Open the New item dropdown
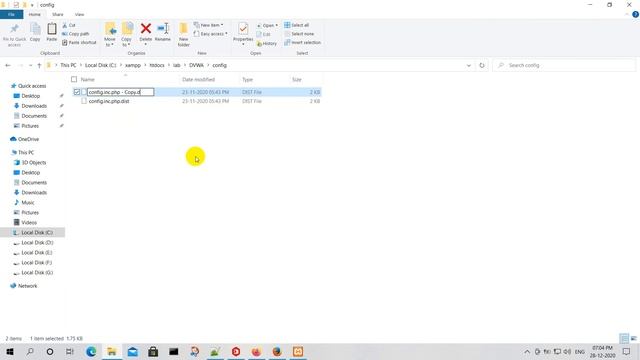 (x=209, y=25)
